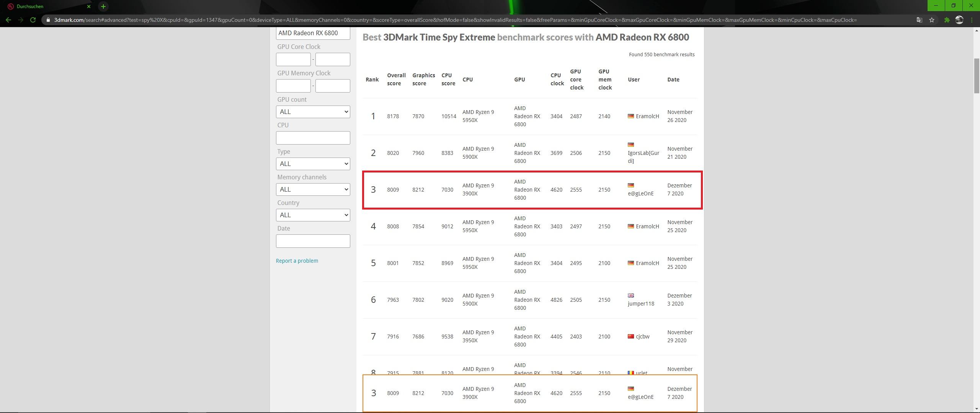Focus the minimum GPU Memory Clock field
The width and height of the screenshot is (980, 413).
tap(293, 86)
